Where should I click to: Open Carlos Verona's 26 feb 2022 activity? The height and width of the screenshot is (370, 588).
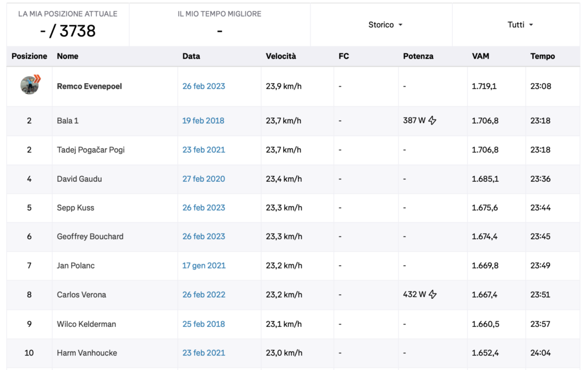click(x=204, y=295)
